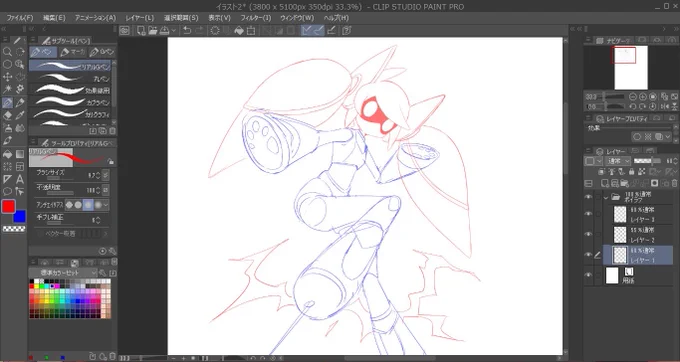
Task: Delete sub tool with trash icon
Action: point(112,130)
